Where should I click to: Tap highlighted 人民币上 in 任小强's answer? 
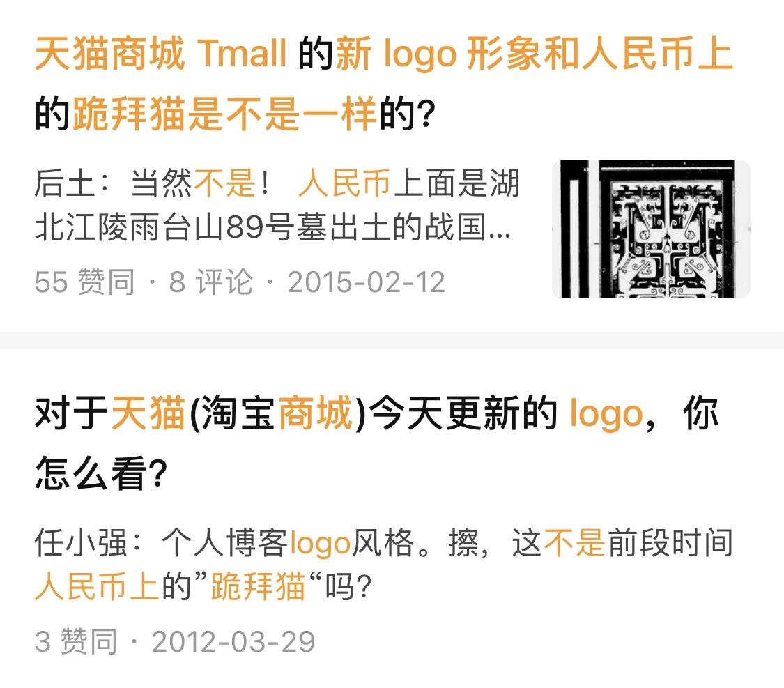click(97, 586)
